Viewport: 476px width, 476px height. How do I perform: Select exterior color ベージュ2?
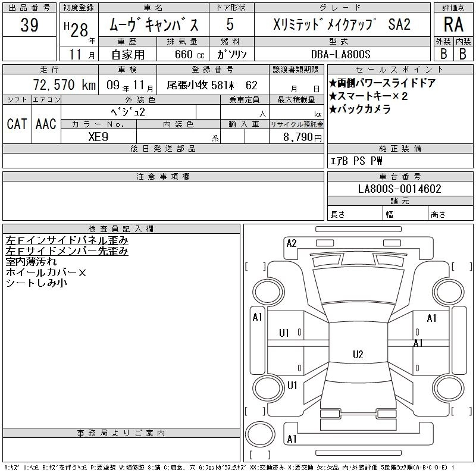[x=128, y=112]
